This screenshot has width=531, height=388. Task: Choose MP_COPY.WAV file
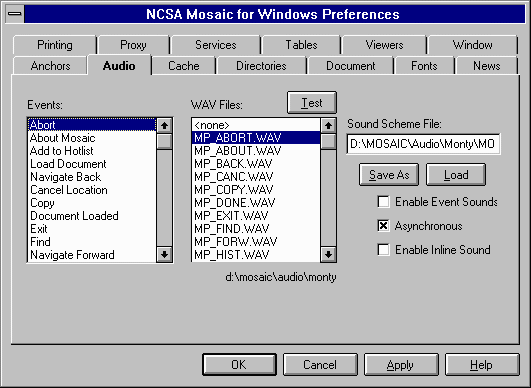click(x=256, y=190)
